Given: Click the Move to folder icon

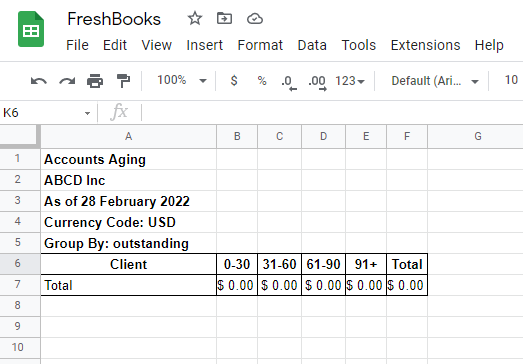Looking at the screenshot, I should point(224,18).
